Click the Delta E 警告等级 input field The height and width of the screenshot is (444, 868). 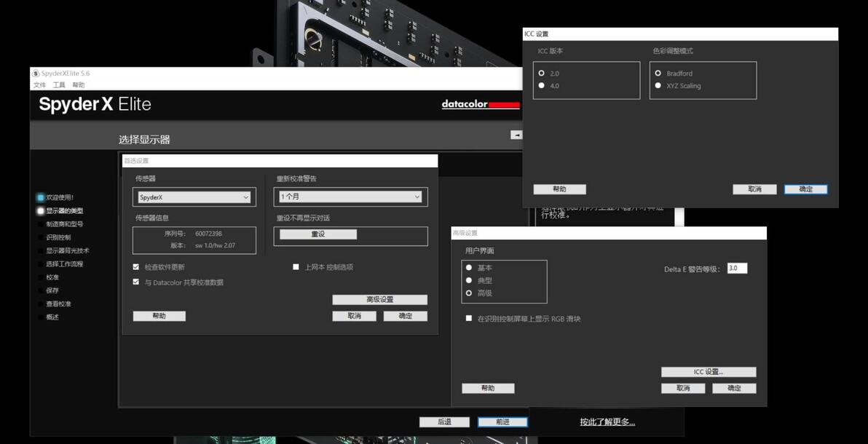tap(738, 268)
